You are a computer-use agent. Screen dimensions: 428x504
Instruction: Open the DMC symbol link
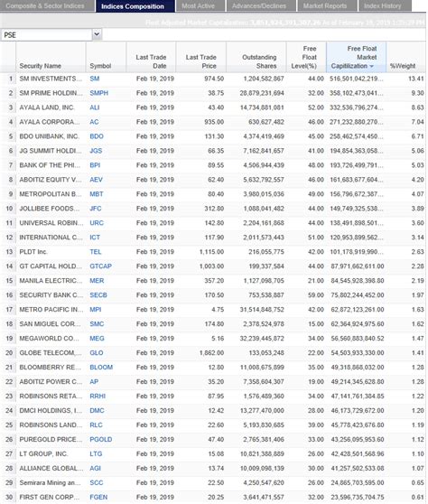pos(97,411)
